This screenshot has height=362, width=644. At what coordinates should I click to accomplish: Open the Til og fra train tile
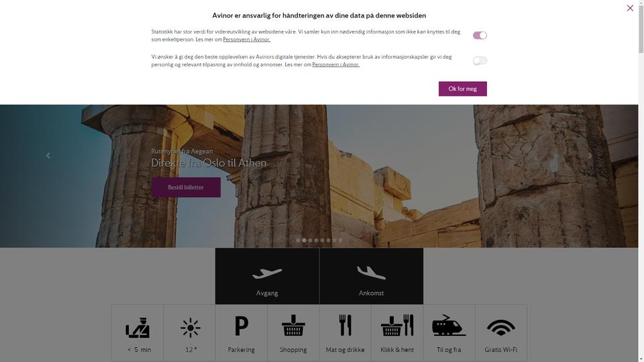[x=449, y=333]
